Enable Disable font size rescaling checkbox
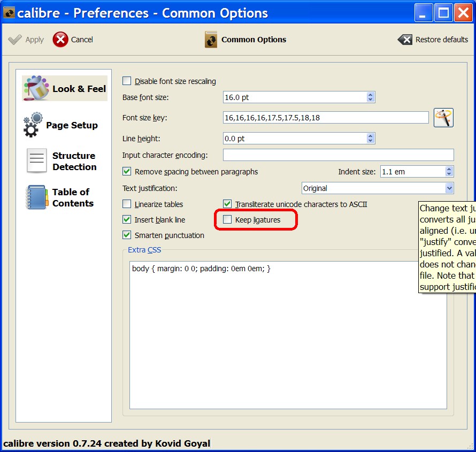Image resolution: width=476 pixels, height=452 pixels. 127,81
